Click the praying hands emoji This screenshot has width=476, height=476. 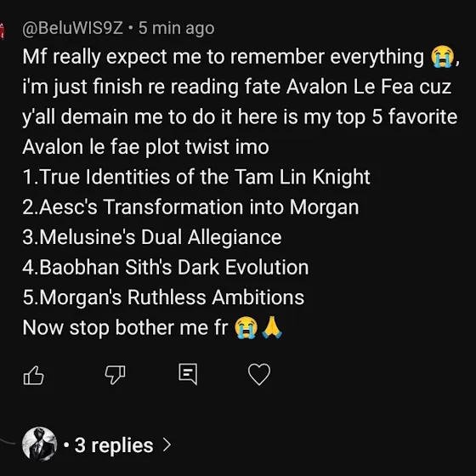272,327
